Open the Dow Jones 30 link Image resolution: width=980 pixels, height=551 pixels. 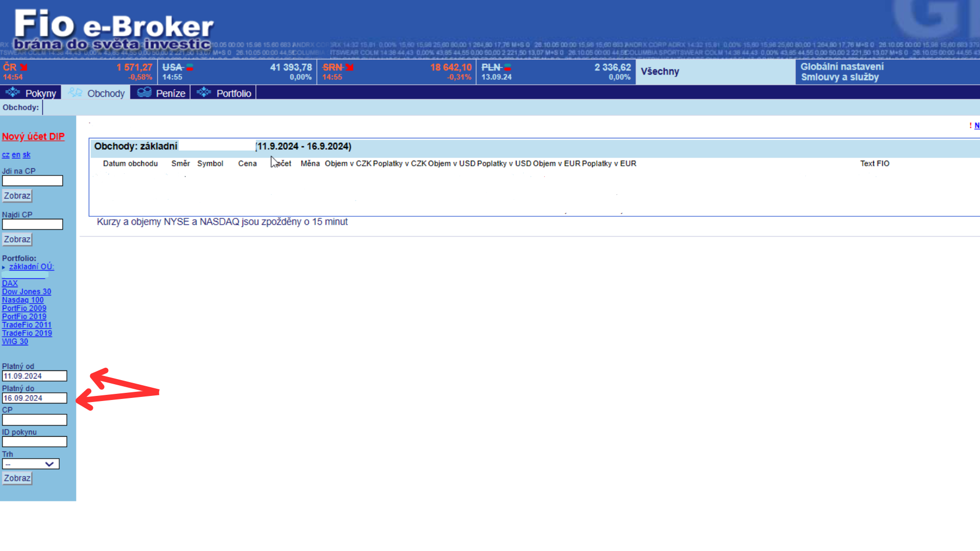[x=27, y=292]
